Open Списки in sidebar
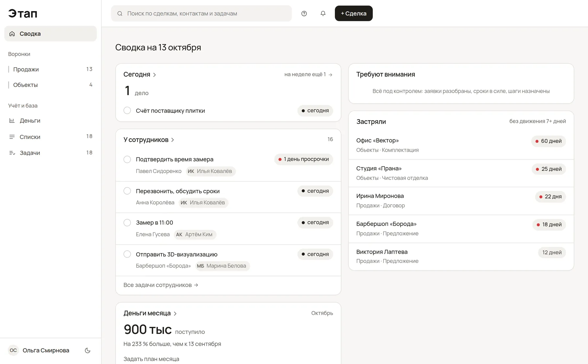The image size is (588, 364). [51, 137]
